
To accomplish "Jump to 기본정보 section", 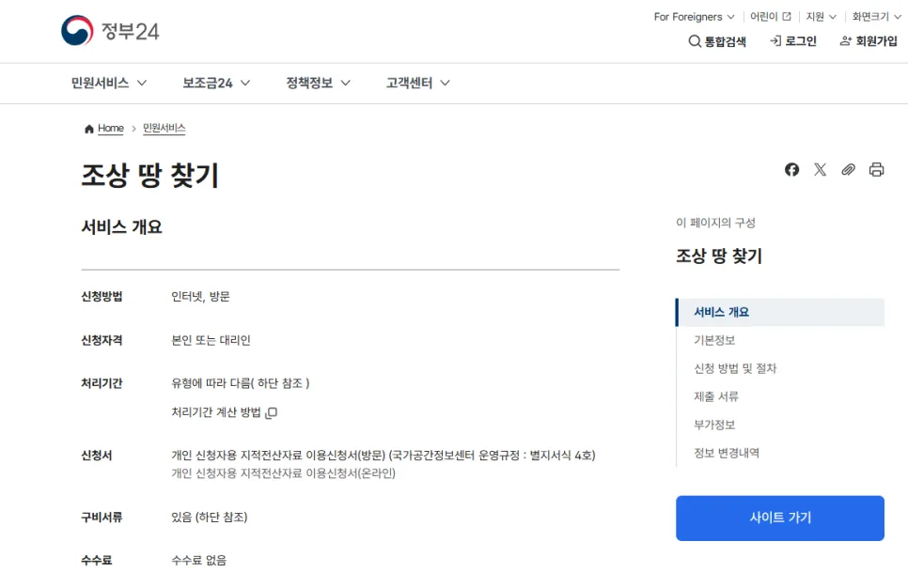I will click(714, 340).
